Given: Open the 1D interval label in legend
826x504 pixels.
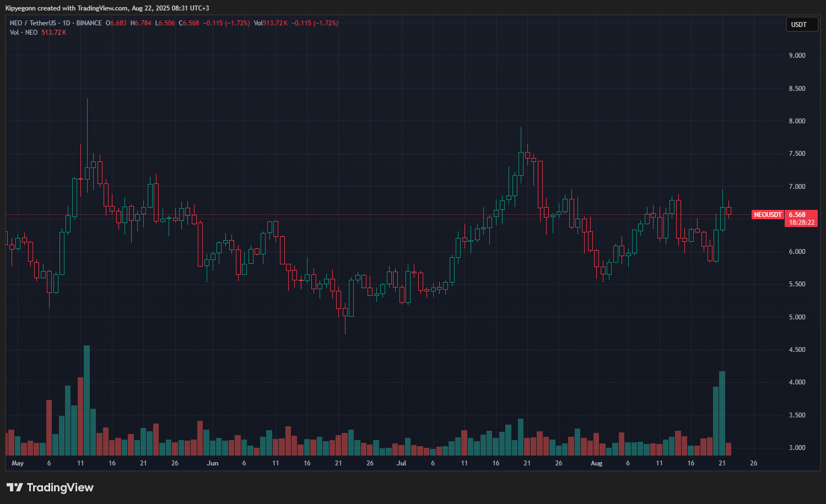Looking at the screenshot, I should (x=66, y=23).
